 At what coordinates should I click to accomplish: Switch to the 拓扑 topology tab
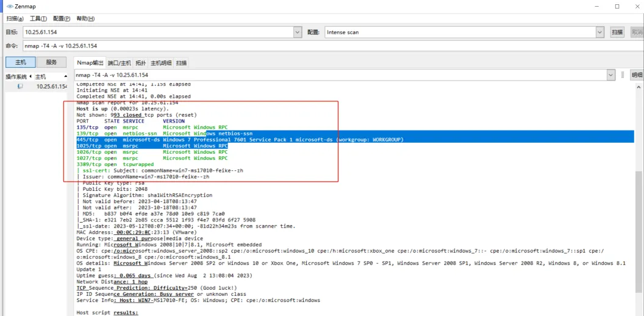140,63
